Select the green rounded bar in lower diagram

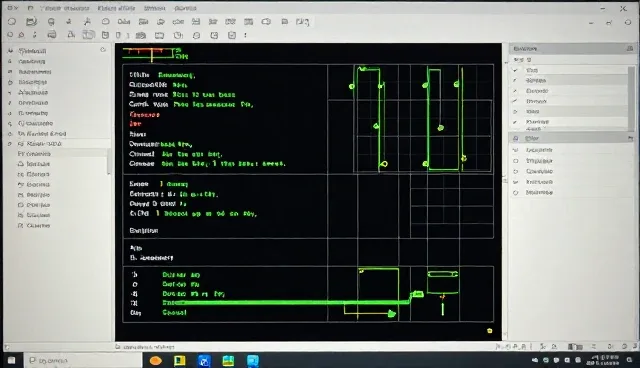pyautogui.click(x=442, y=274)
